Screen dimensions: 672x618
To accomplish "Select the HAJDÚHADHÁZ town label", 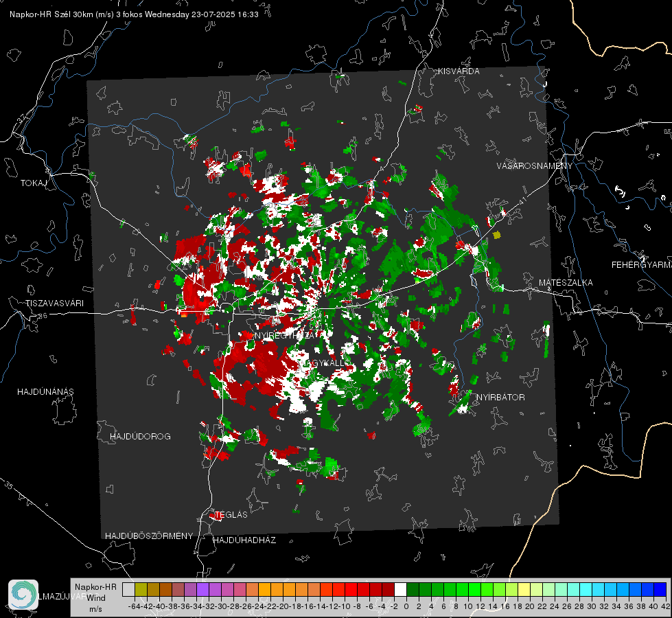I will coord(244,540).
